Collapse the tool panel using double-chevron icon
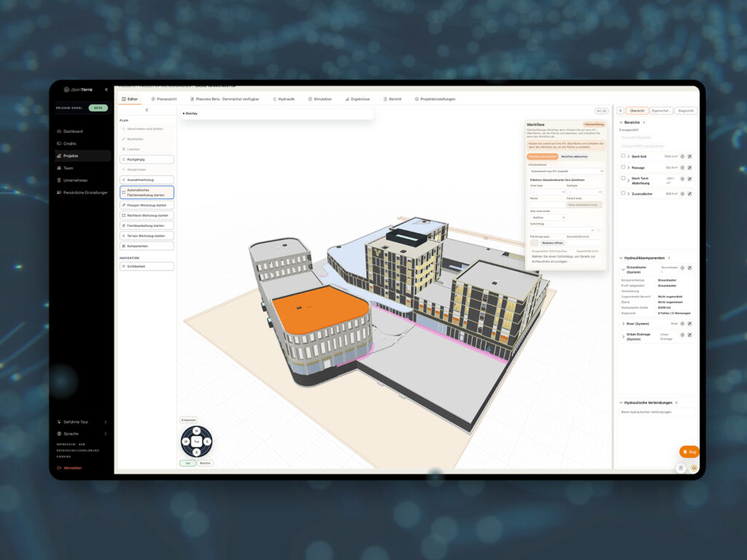Viewport: 747px width, 560px height. 147,110
